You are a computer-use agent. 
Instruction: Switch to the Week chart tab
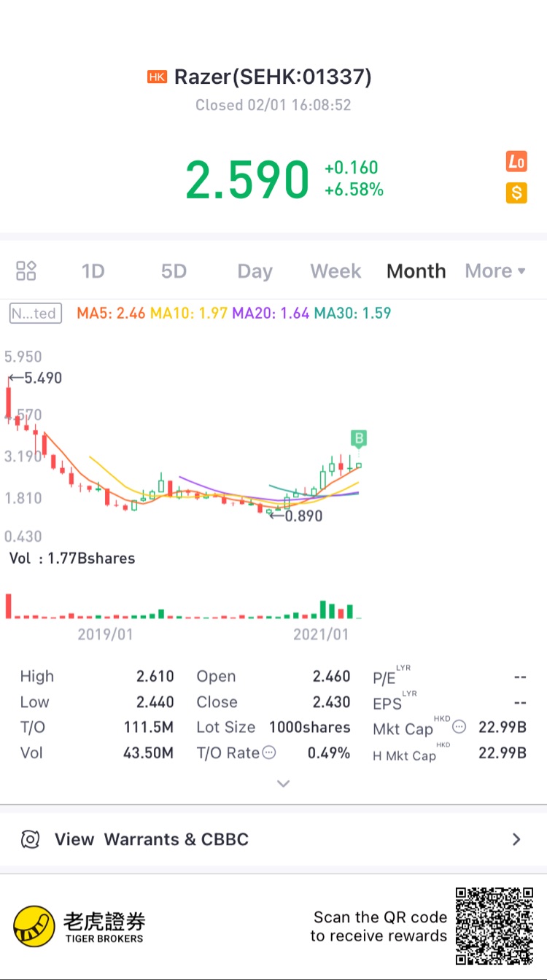335,271
